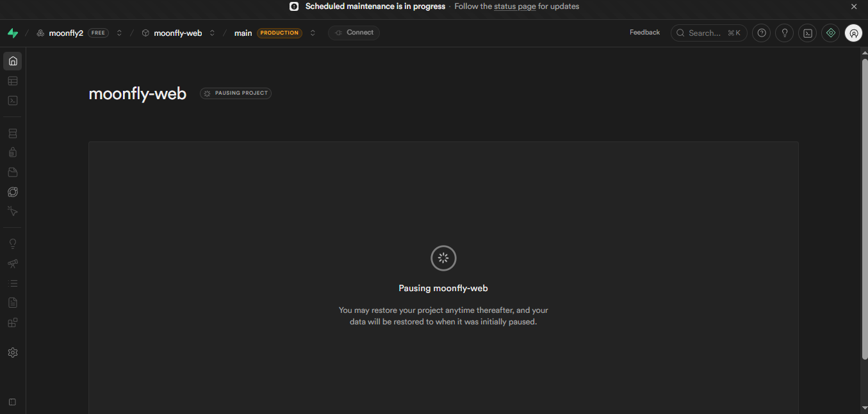
Task: Click the moonfly-web breadcrumb project name
Action: 178,33
